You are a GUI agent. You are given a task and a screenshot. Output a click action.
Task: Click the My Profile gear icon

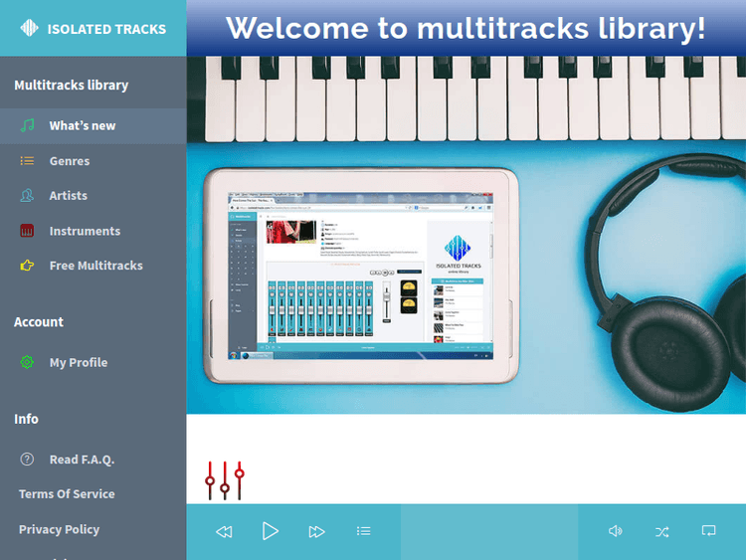28,362
